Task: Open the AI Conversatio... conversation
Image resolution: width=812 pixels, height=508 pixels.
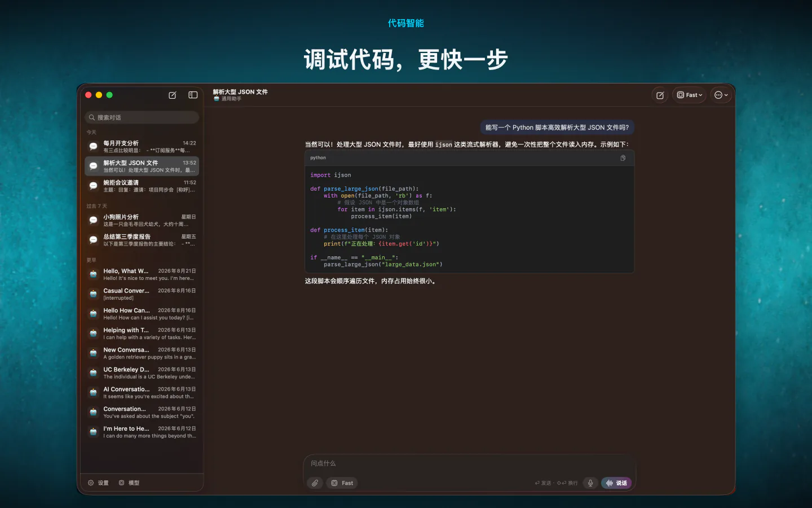Action: pyautogui.click(x=142, y=393)
